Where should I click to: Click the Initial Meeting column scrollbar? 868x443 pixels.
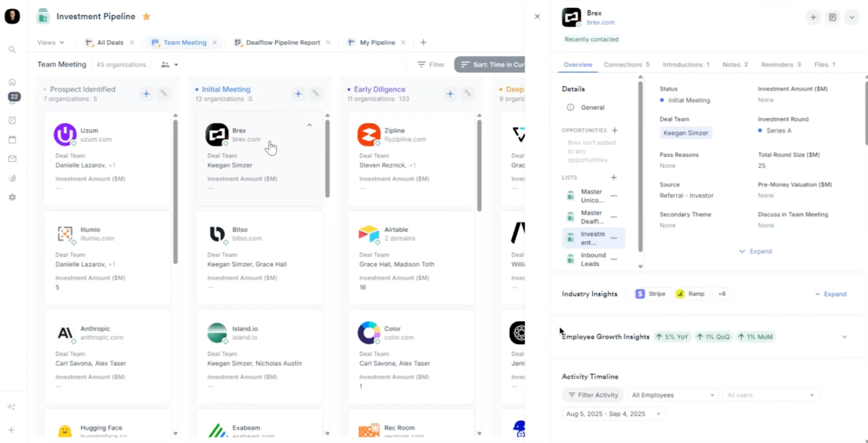click(x=327, y=159)
